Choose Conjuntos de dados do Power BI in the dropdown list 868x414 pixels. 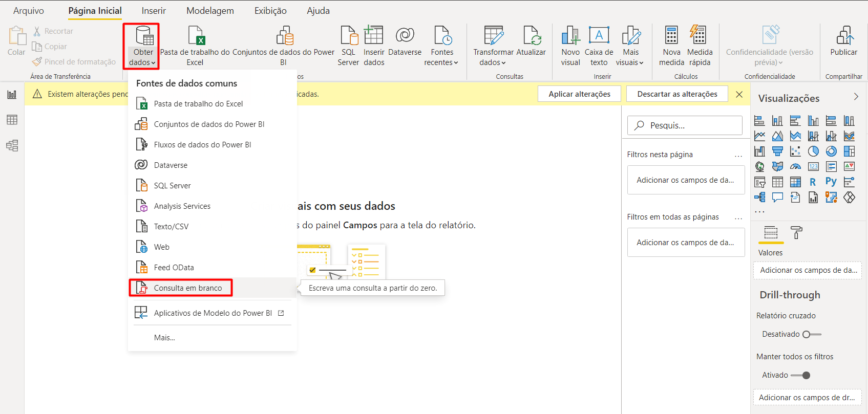pyautogui.click(x=213, y=124)
